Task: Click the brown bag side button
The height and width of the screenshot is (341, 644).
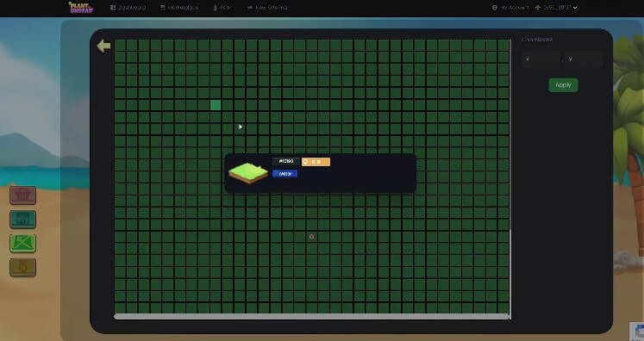Action: click(23, 268)
